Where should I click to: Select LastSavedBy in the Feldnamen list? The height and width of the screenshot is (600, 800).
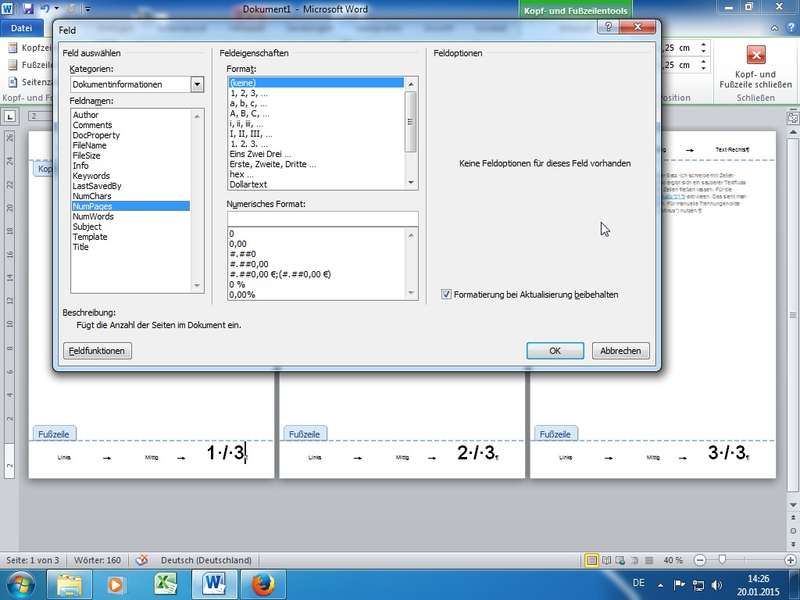[x=96, y=186]
